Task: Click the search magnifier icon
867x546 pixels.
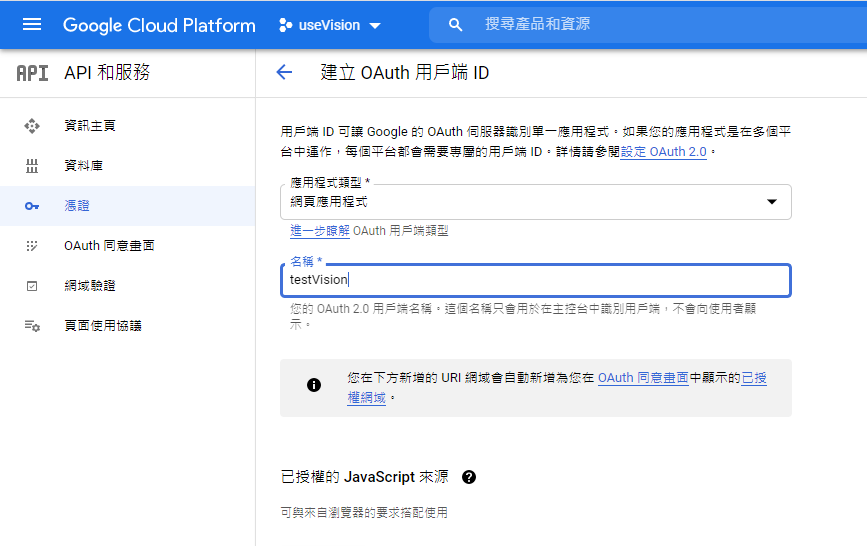Action: tap(455, 25)
